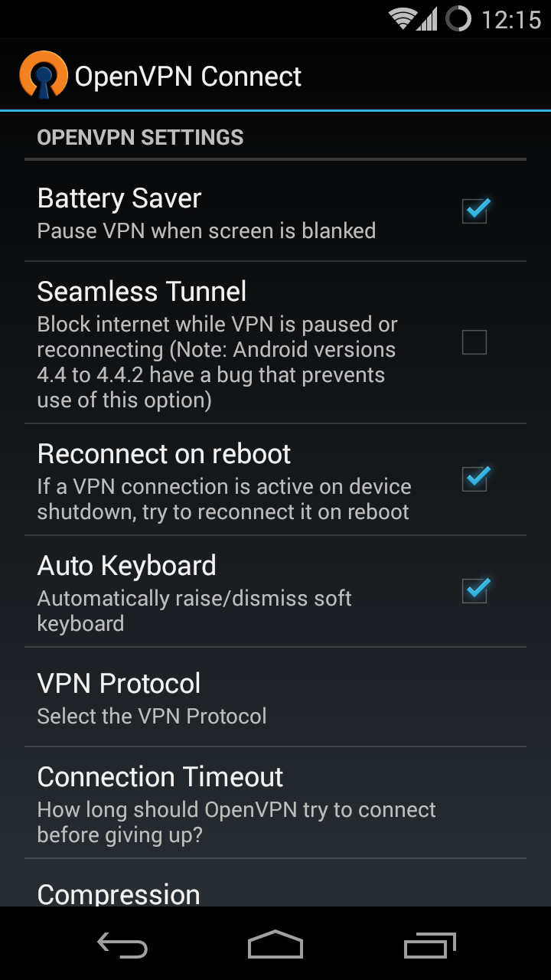551x980 pixels.
Task: Open the recent apps overview button
Action: point(429,946)
